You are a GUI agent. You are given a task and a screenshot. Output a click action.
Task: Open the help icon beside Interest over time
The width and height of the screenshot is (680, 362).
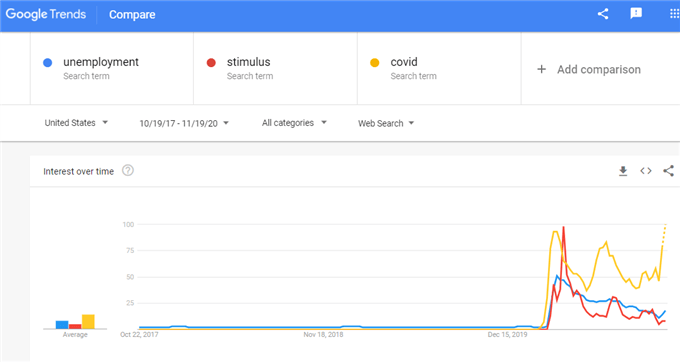128,170
